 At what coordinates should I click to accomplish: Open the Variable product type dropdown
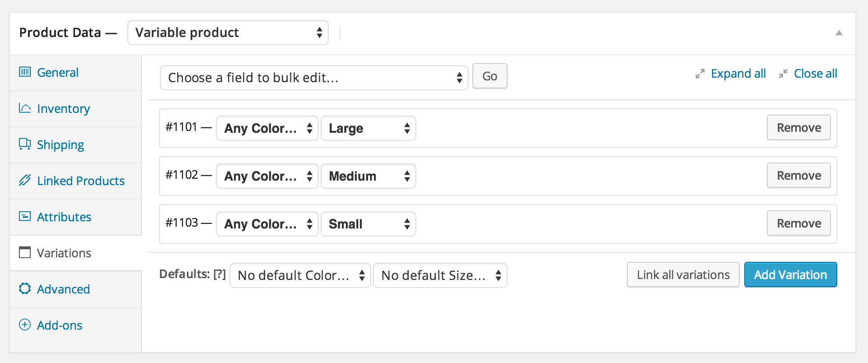[x=228, y=33]
